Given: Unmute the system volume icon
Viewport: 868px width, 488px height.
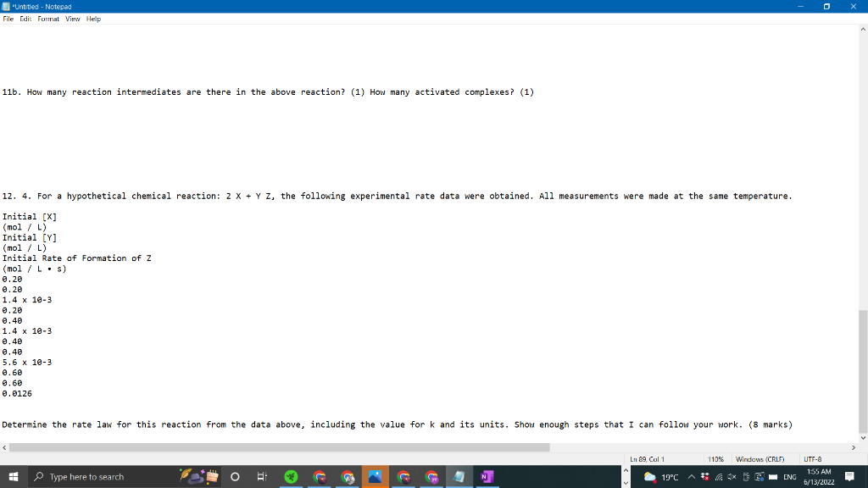Looking at the screenshot, I should [731, 476].
